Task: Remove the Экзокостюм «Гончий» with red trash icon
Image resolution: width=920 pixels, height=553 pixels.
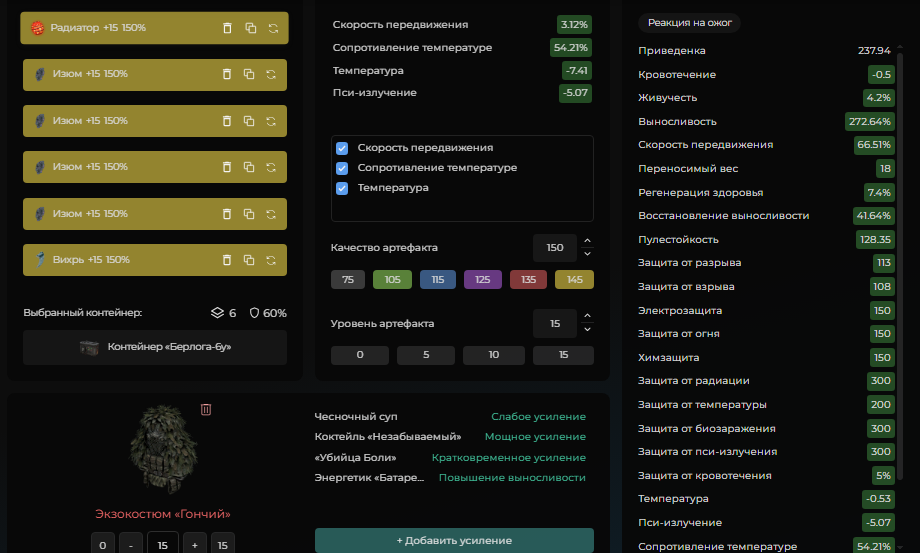Action: click(x=206, y=409)
